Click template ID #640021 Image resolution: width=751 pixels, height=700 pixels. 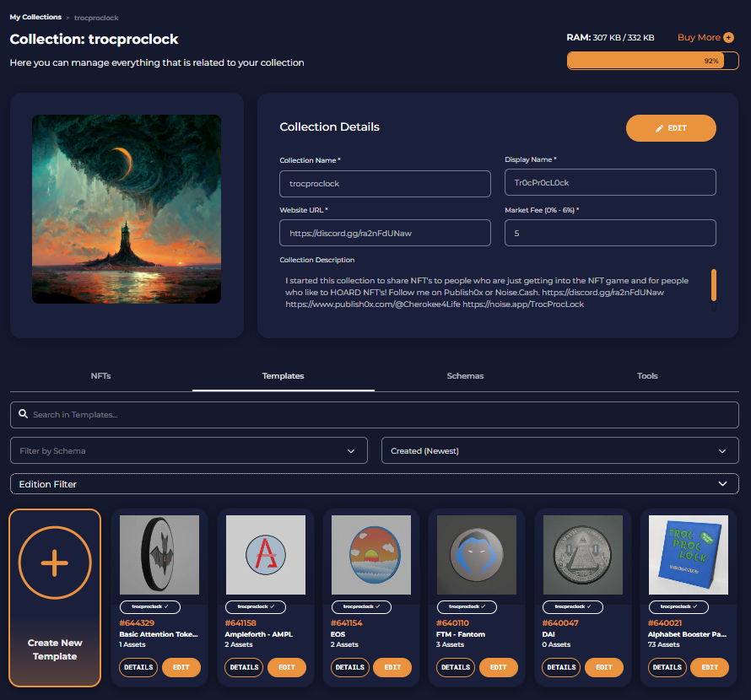(664, 623)
